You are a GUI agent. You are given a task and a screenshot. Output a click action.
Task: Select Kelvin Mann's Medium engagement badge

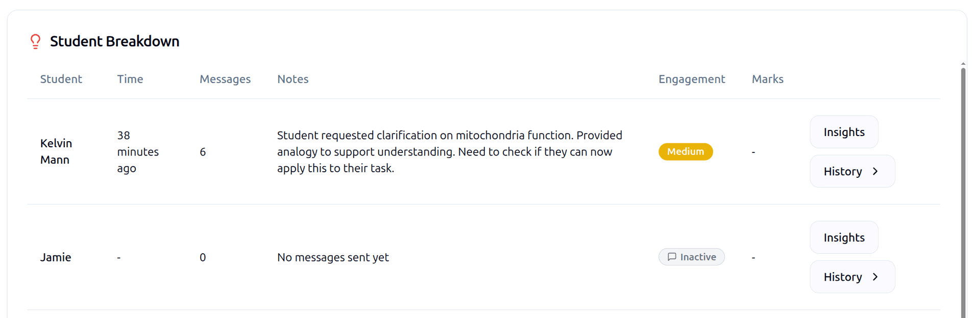tap(685, 151)
